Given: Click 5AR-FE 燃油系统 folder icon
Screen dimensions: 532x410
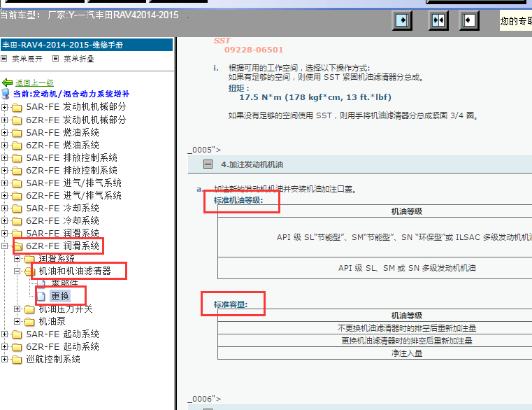Looking at the screenshot, I should pos(17,133).
